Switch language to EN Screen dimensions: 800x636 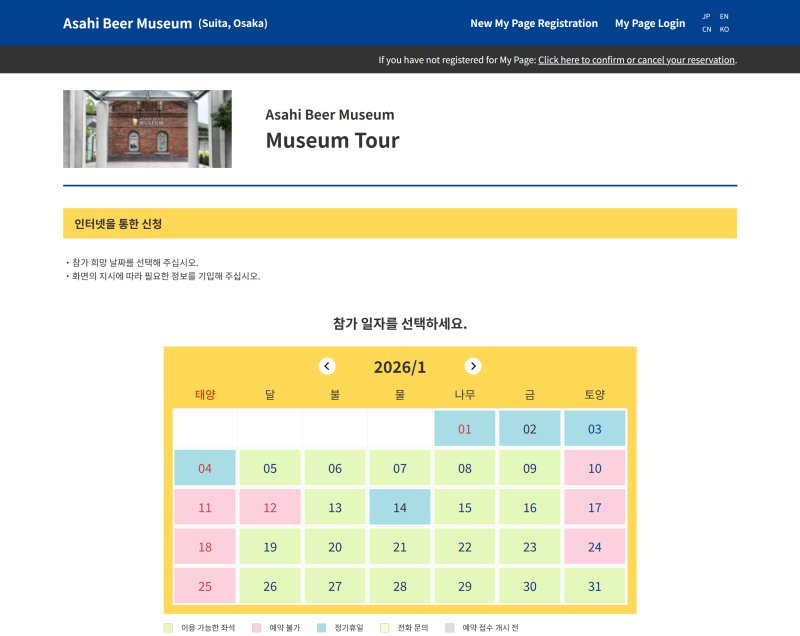(x=724, y=16)
